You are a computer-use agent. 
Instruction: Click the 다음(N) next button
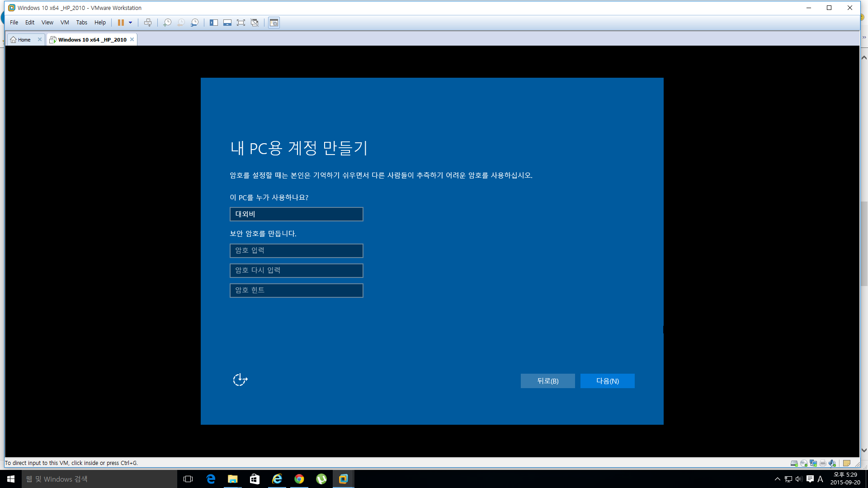coord(608,381)
